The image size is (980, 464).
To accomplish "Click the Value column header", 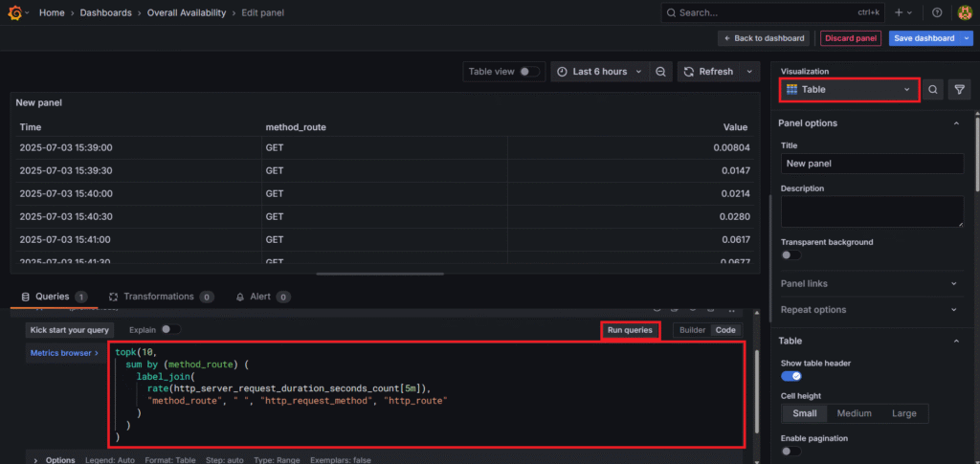I will (735, 127).
